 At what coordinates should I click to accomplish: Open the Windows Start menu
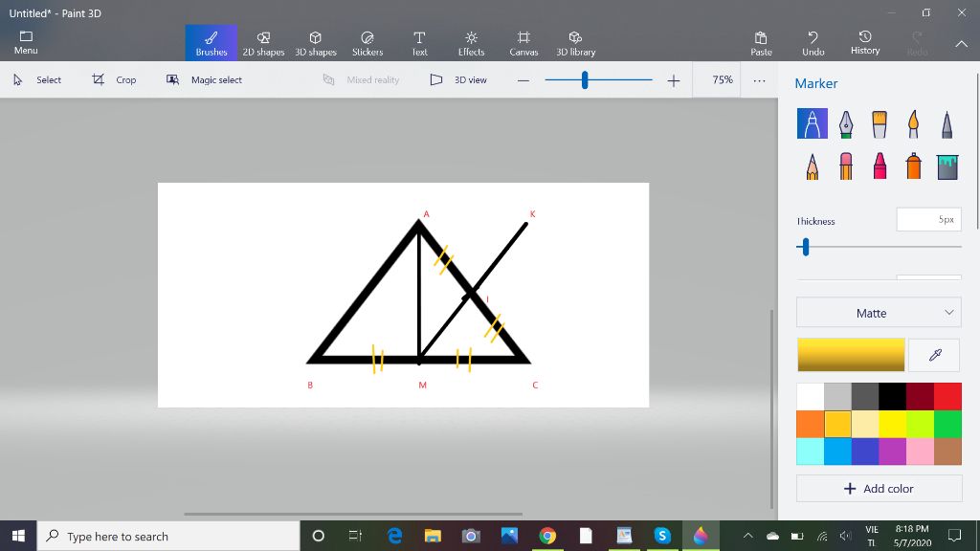tap(18, 536)
